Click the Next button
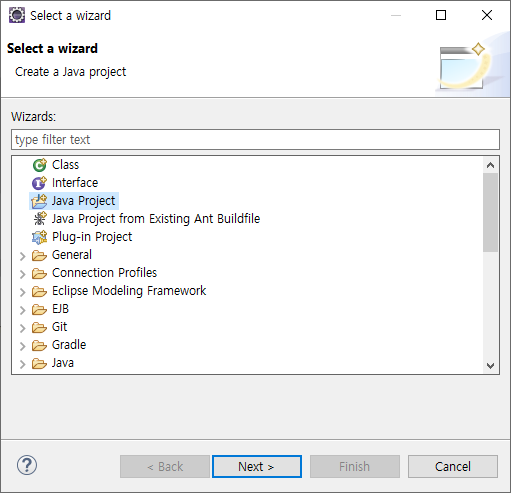The image size is (511, 493). click(x=257, y=466)
